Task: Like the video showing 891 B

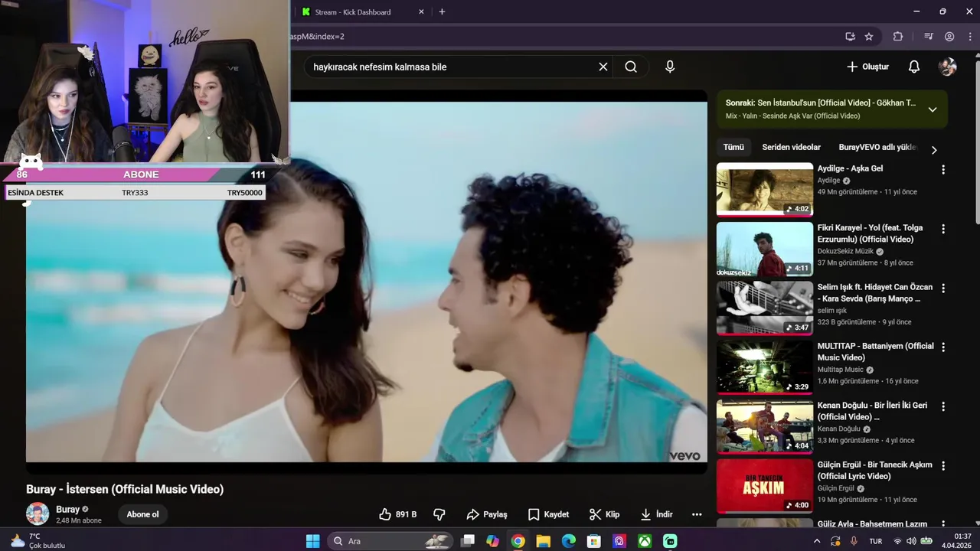Action: pyautogui.click(x=398, y=514)
